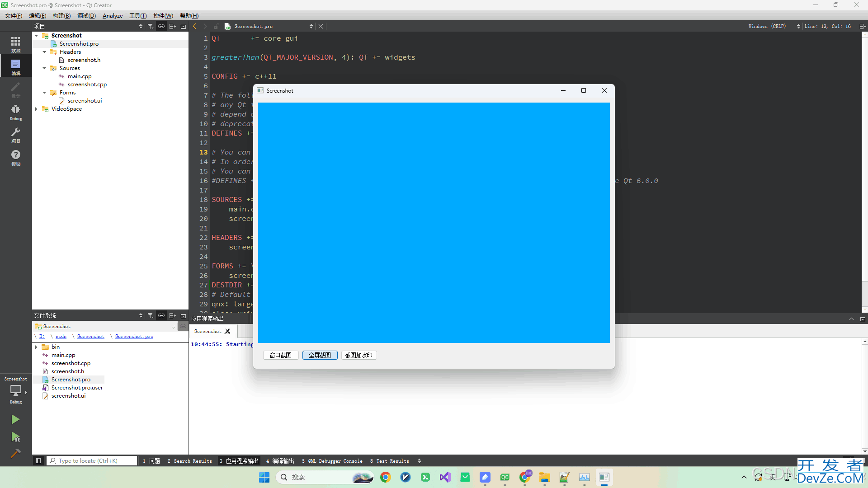
Task: Close the File System pane
Action: pos(183,315)
